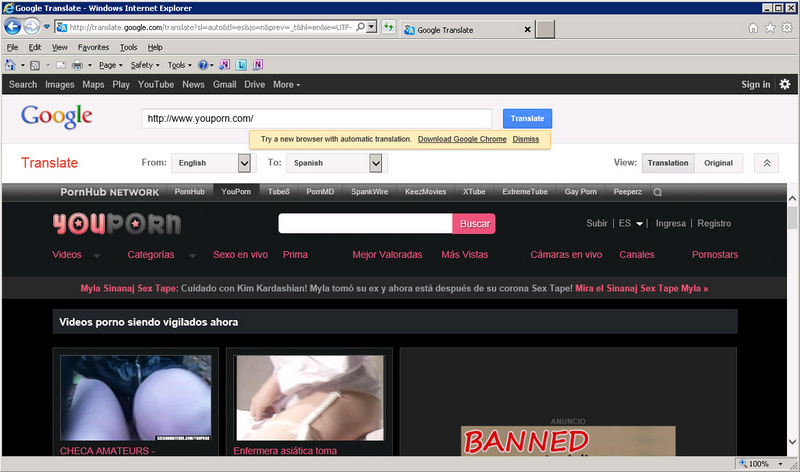Click the scrollbar up arrow
800x472 pixels.
[x=792, y=198]
